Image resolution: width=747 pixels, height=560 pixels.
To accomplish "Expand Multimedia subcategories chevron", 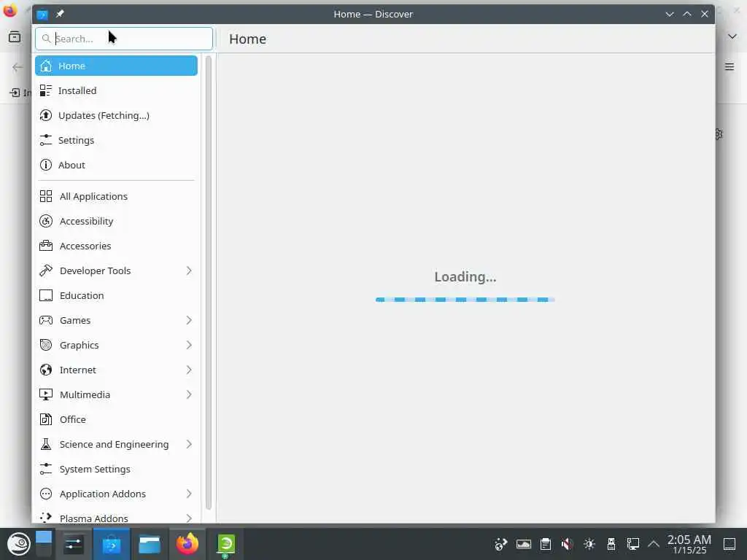I will 189,394.
